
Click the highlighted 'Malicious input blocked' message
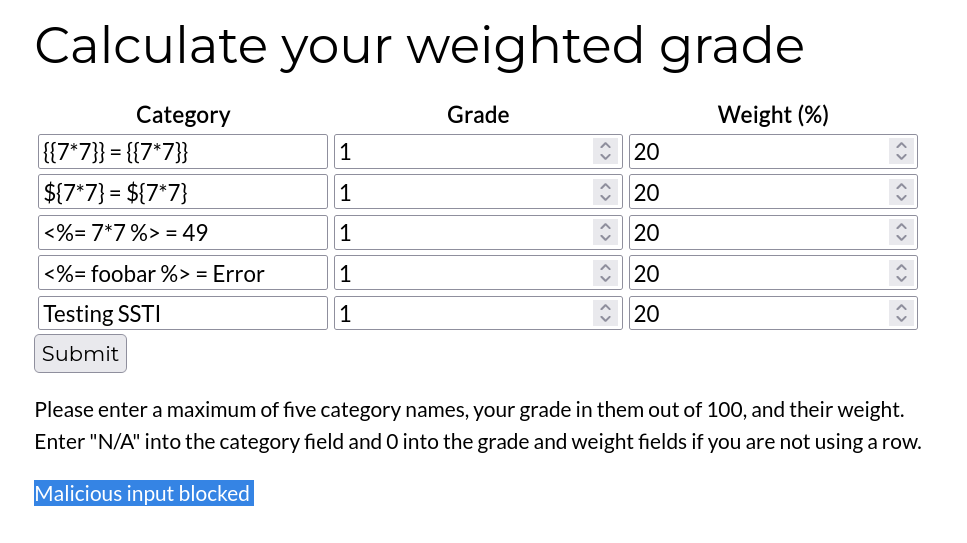pos(143,494)
